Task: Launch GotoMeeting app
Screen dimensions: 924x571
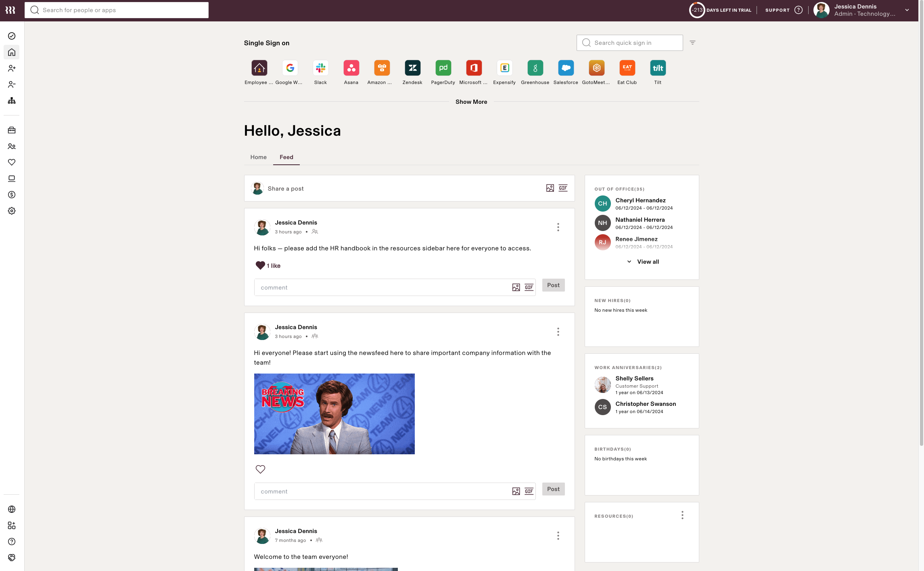Action: pyautogui.click(x=596, y=68)
